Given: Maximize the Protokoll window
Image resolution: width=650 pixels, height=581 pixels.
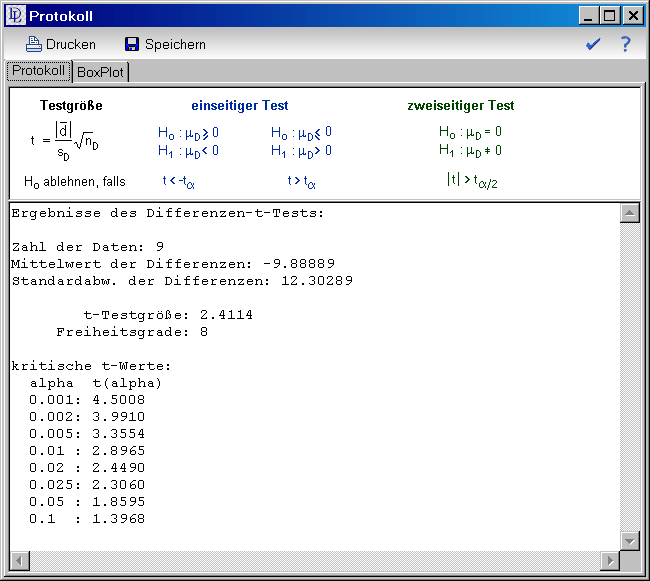Looking at the screenshot, I should tap(610, 16).
